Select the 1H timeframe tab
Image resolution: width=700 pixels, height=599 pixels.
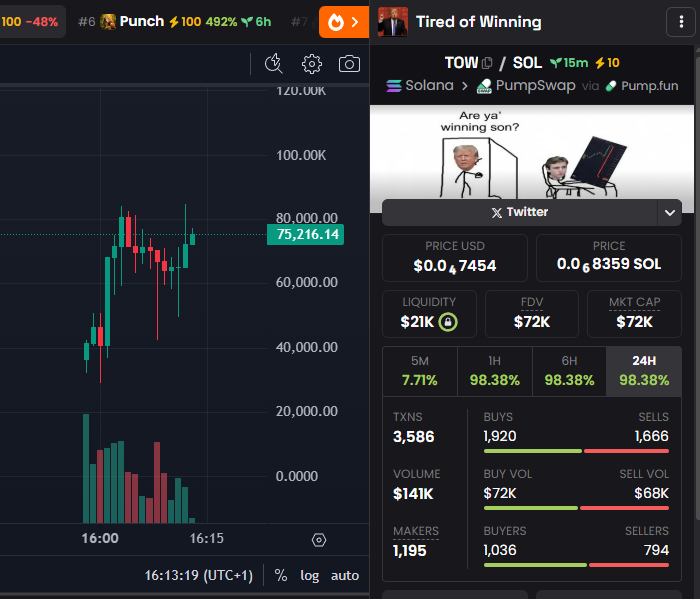tap(495, 371)
